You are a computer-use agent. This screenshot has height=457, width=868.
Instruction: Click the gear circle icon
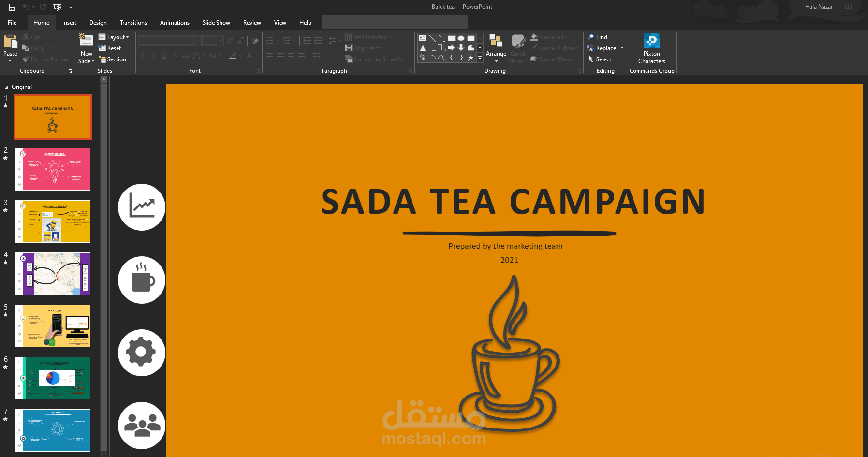coord(142,353)
